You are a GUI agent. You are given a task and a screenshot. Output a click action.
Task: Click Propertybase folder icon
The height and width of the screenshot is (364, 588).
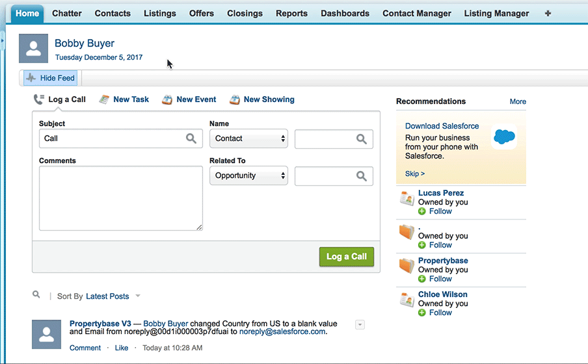tap(407, 266)
